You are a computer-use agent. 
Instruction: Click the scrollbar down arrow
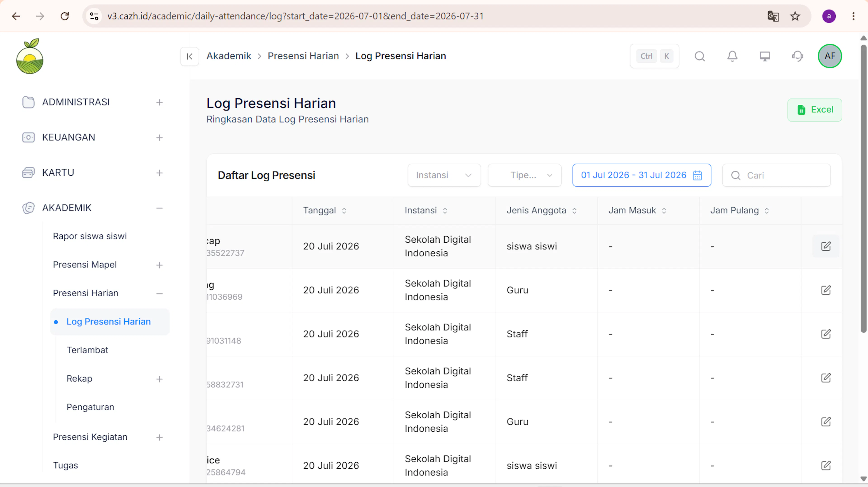[863, 479]
